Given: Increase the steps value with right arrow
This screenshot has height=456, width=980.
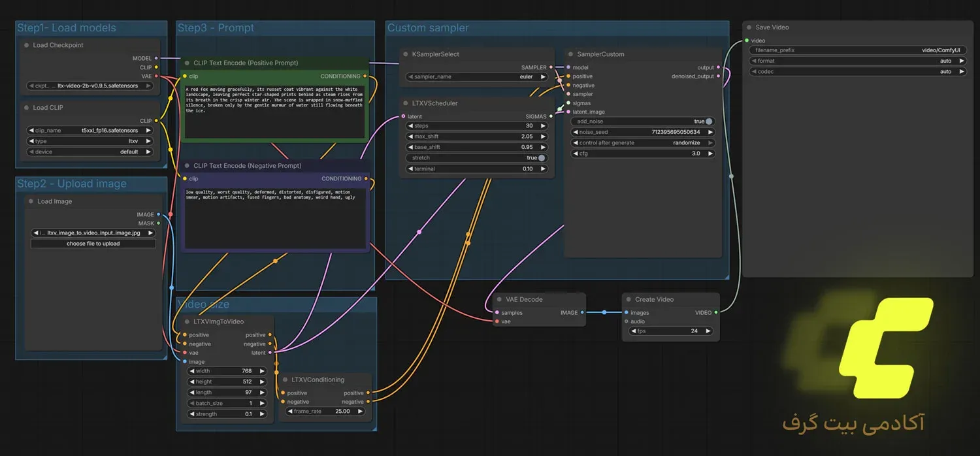Looking at the screenshot, I should (543, 126).
